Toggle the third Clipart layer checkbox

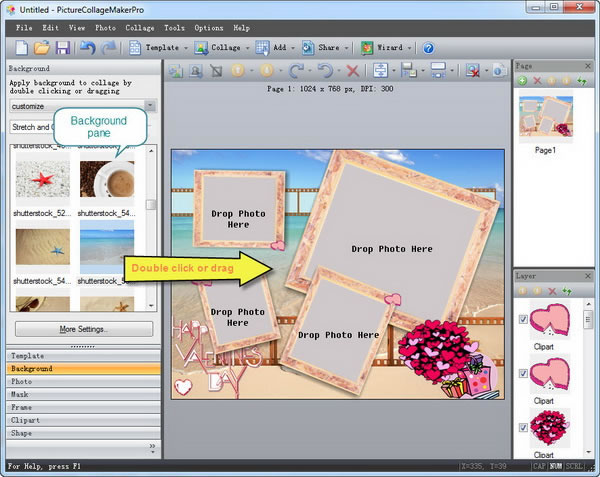coord(524,428)
